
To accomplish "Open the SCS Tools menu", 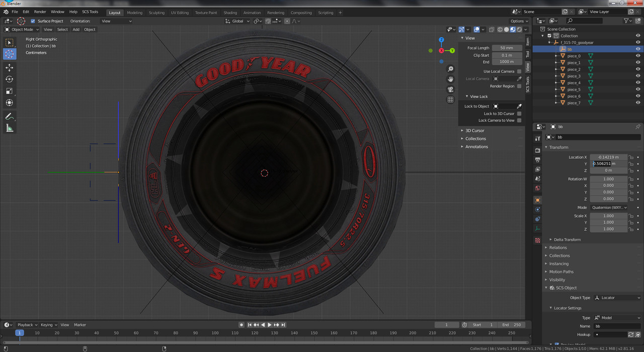I will [x=90, y=12].
